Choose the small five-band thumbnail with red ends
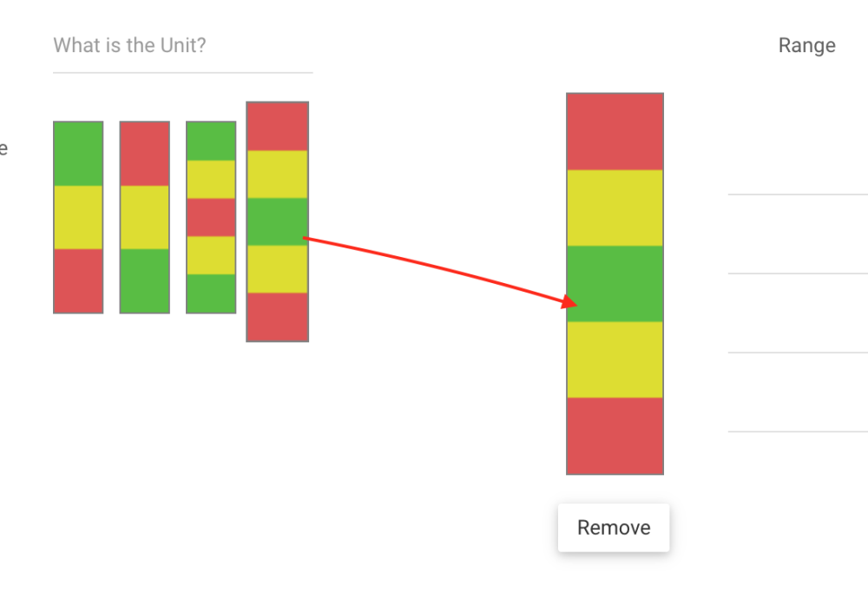The width and height of the screenshot is (868, 593). pos(278,221)
